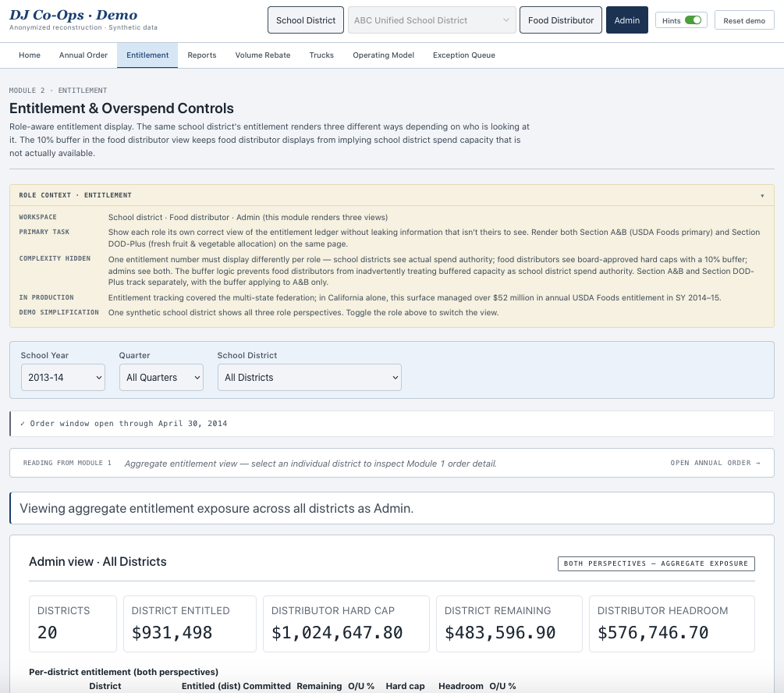Image resolution: width=784 pixels, height=693 pixels.
Task: Click the Admin view · All Districts heading
Action: pos(98,561)
